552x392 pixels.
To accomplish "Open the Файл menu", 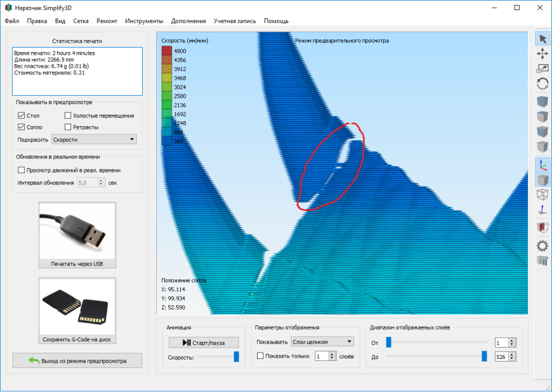I will [x=11, y=21].
